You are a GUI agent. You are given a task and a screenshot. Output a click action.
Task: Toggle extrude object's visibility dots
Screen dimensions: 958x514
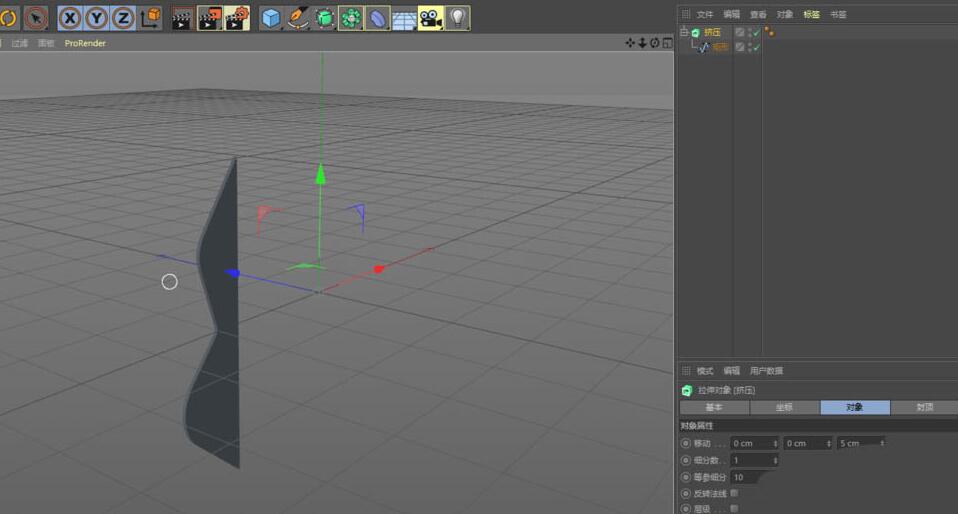coord(750,32)
